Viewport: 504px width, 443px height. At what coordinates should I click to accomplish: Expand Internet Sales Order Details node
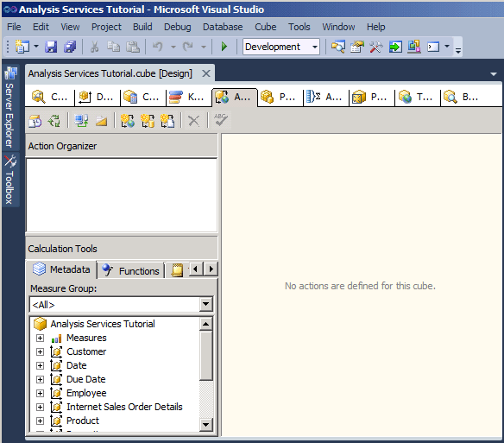pos(40,408)
